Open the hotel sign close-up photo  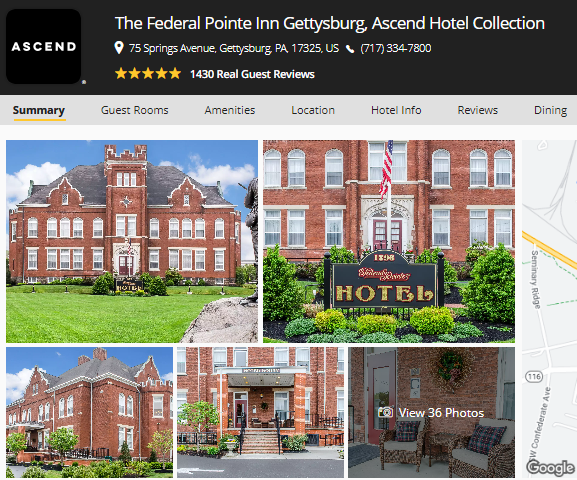[389, 241]
